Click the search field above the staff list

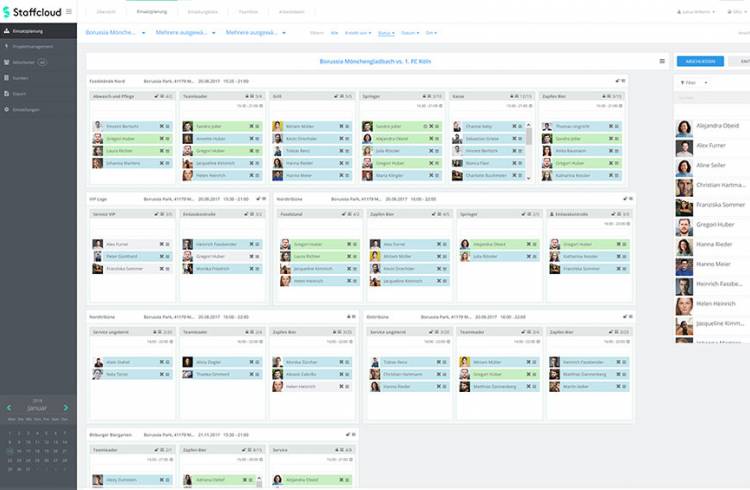point(713,98)
